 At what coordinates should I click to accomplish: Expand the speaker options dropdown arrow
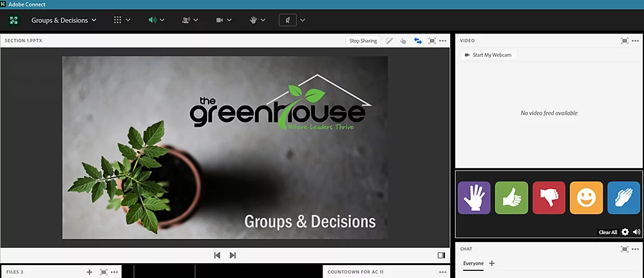click(x=162, y=20)
